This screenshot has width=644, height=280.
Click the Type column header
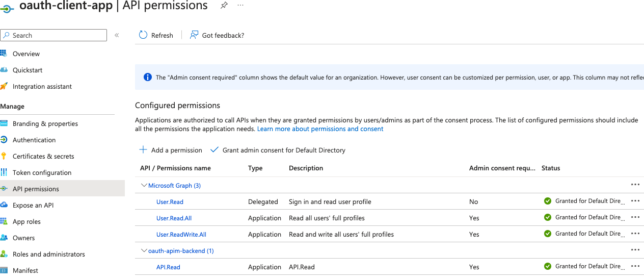click(255, 168)
